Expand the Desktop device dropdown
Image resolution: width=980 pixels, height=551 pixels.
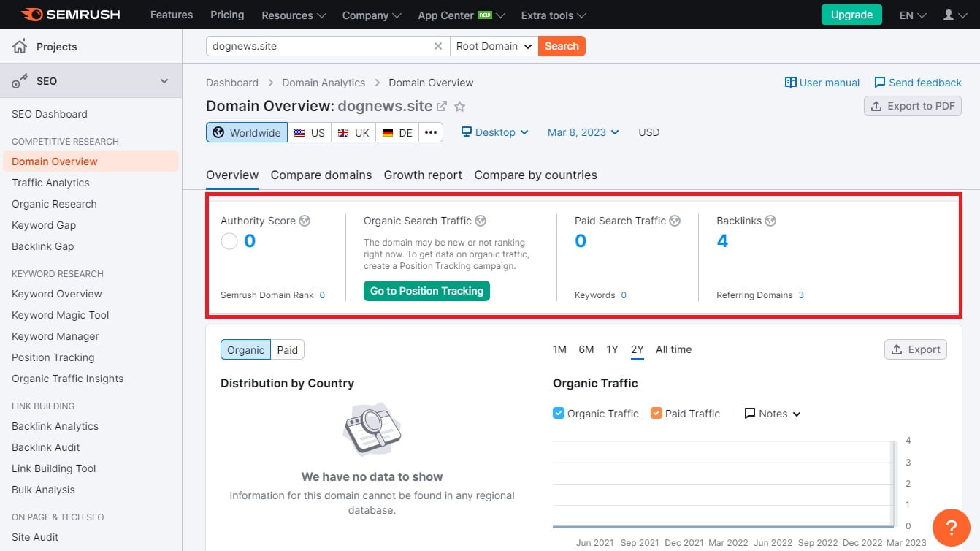(495, 132)
